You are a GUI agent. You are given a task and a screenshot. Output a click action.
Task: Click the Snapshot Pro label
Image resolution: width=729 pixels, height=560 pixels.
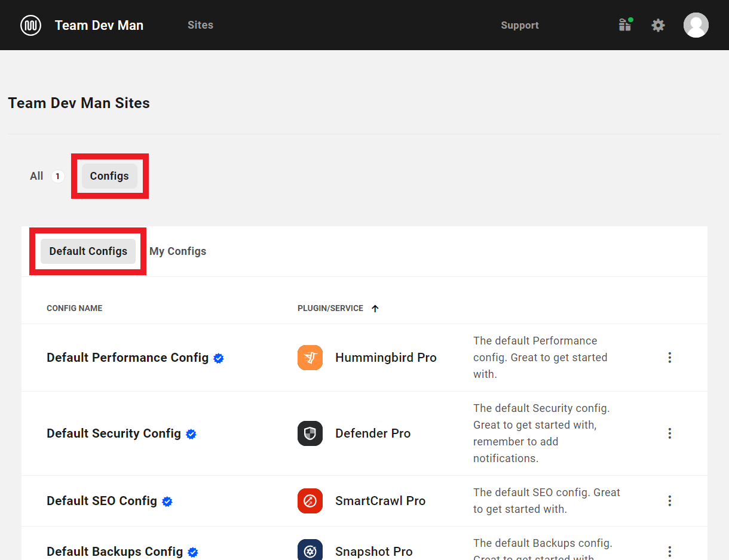(374, 552)
